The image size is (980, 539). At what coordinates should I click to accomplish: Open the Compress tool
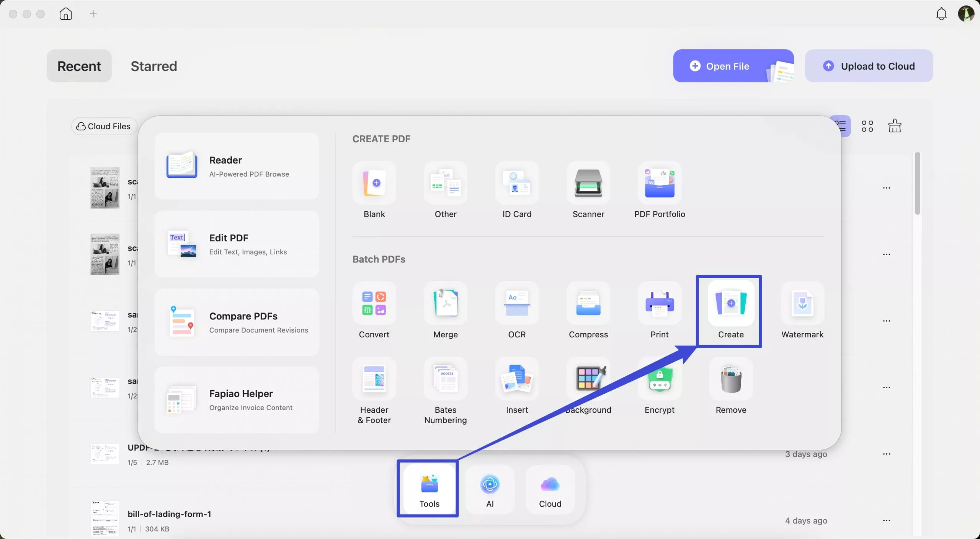(x=588, y=303)
